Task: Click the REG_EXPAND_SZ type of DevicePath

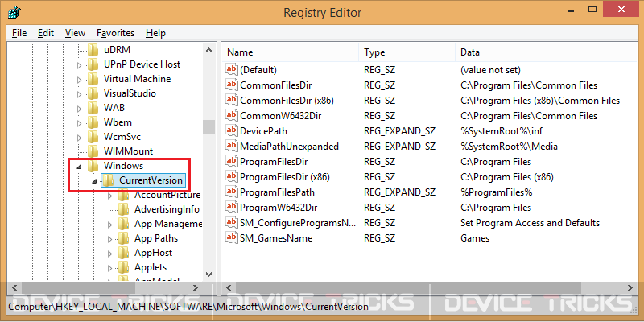Action: (x=399, y=131)
